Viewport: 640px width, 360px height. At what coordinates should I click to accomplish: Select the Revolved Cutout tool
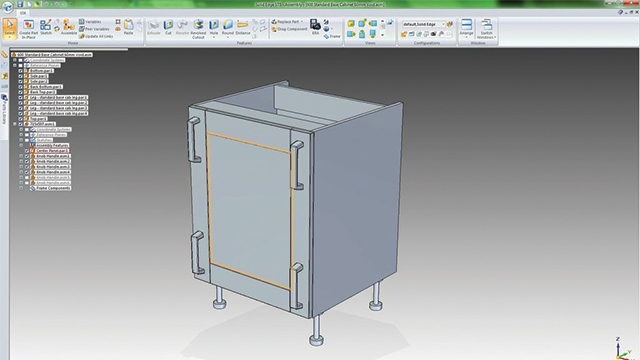tap(198, 29)
